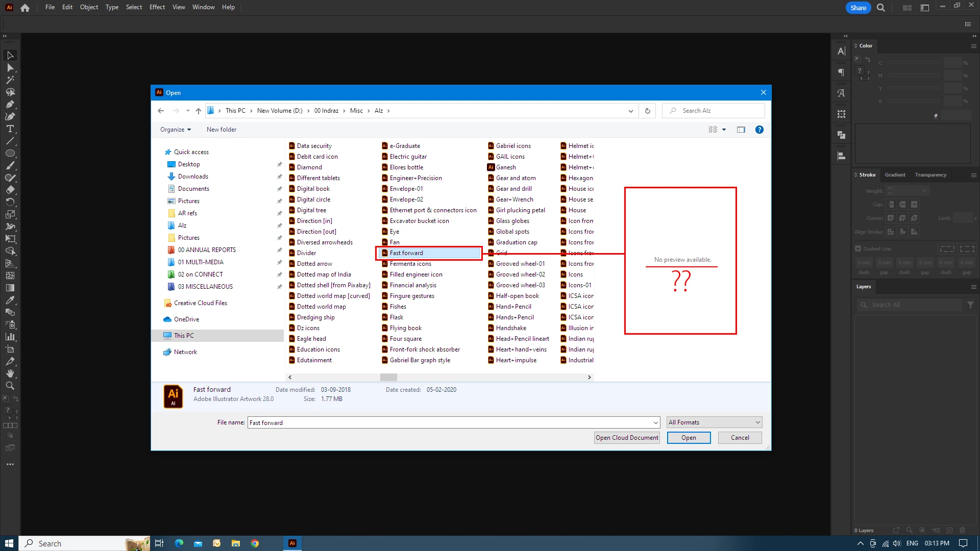Go up one folder level
Viewport: 980px width, 551px height.
pos(199,111)
